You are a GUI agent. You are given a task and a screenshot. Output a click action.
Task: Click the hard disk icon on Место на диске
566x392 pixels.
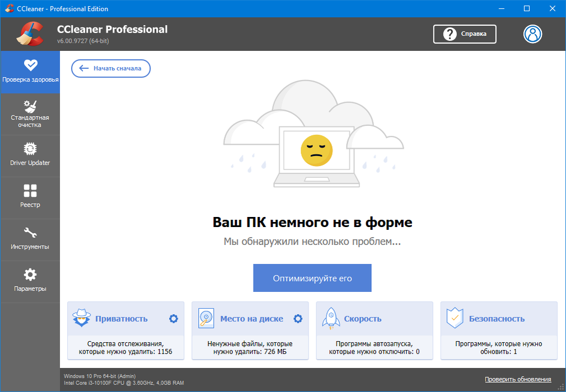tap(206, 318)
